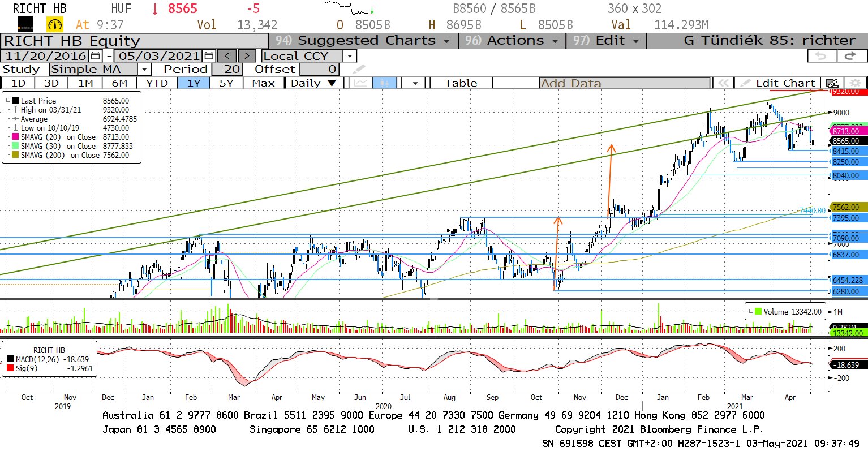The width and height of the screenshot is (868, 460).
Task: Click the pencil icon beside Offset field
Action: pyautogui.click(x=358, y=70)
